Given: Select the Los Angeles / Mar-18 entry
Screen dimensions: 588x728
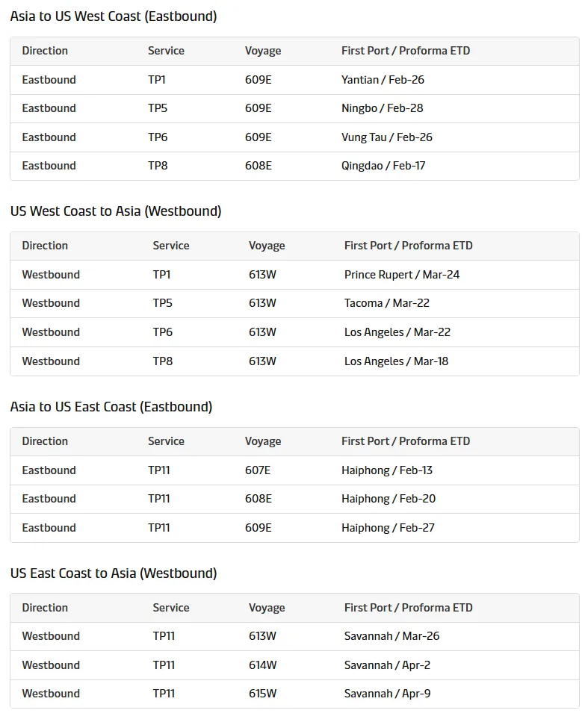Looking at the screenshot, I should 396,361.
